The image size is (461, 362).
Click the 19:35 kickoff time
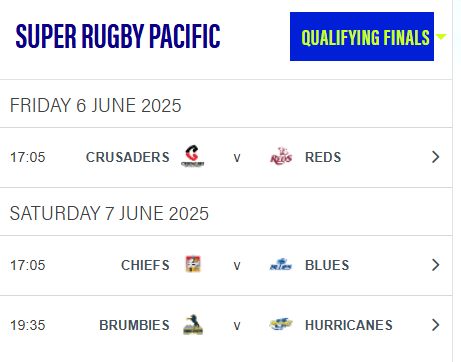(27, 325)
